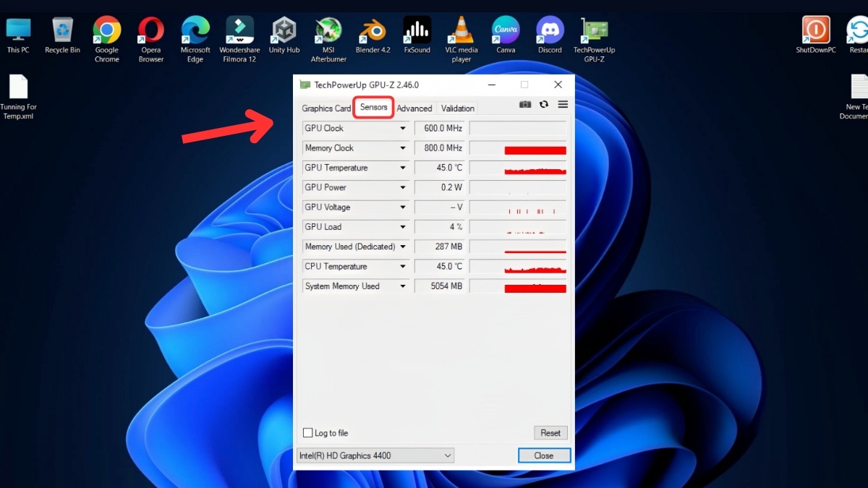Open VLC media player shortcut

coord(461,40)
